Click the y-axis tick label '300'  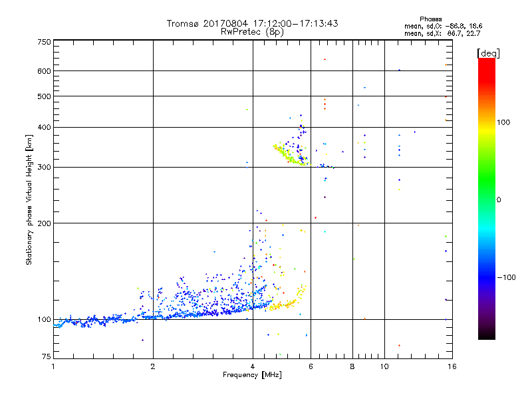pyautogui.click(x=44, y=168)
